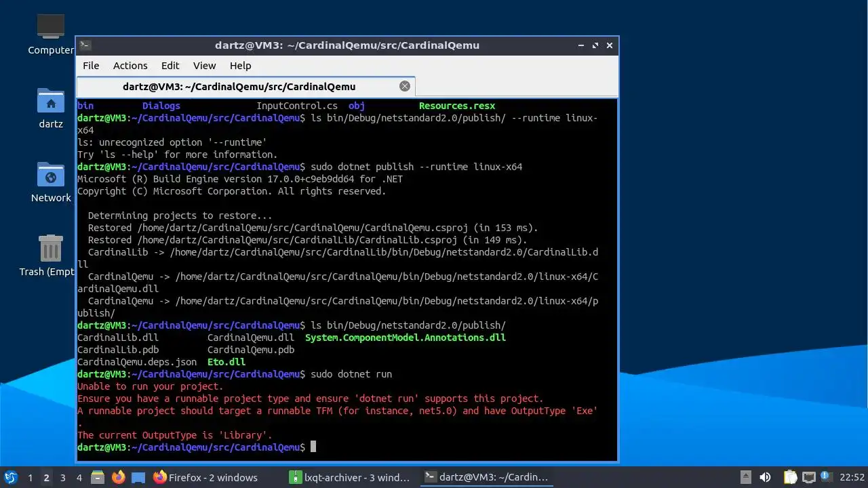Click the show desktop icon in taskbar
The width and height of the screenshot is (868, 488).
tap(138, 477)
